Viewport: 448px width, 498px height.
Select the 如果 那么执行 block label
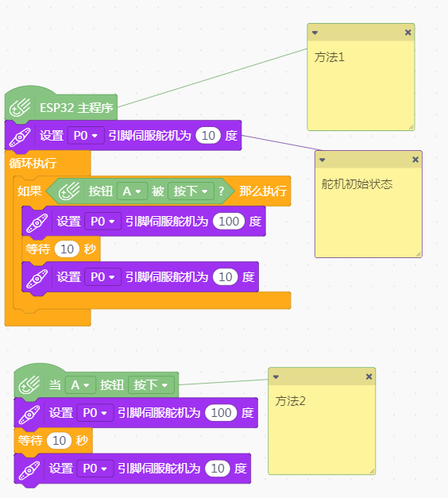pyautogui.click(x=263, y=191)
